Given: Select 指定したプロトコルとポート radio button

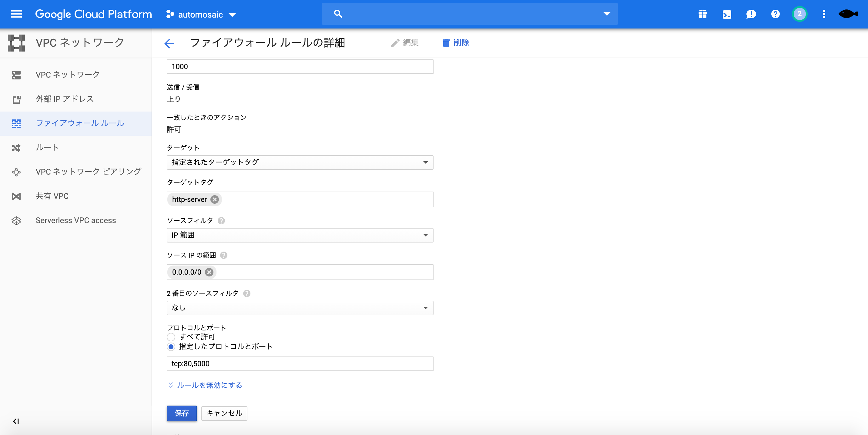Looking at the screenshot, I should [x=171, y=347].
